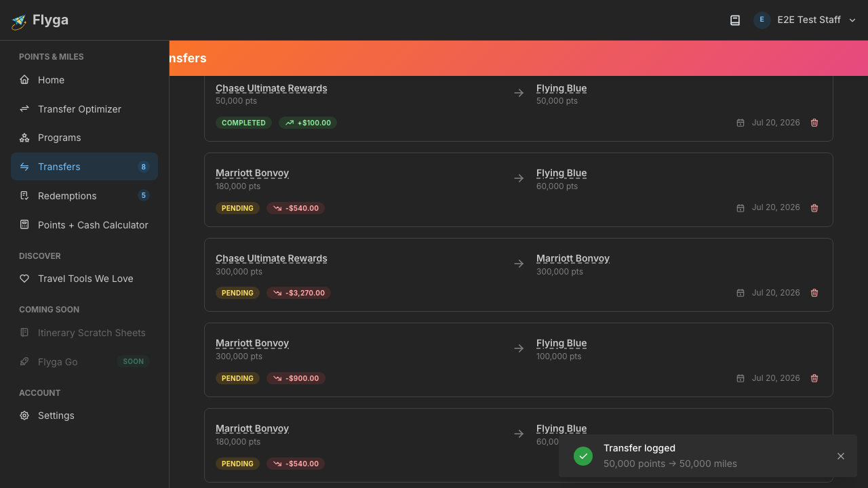Open the Flying Blue link showing 100,000 pts
Viewport: 868px width, 488px height.
pos(561,343)
